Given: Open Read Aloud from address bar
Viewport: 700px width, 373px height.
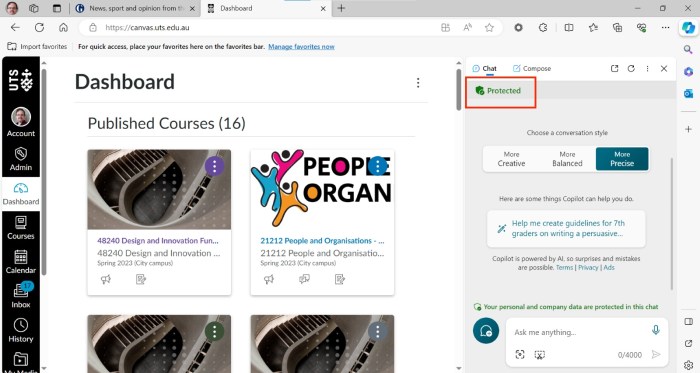Looking at the screenshot, I should [467, 28].
